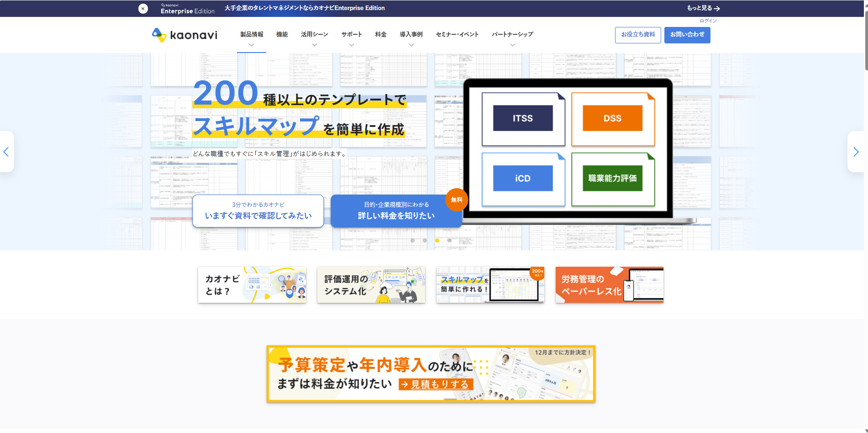
Task: Click the ログイン link
Action: pyautogui.click(x=708, y=21)
